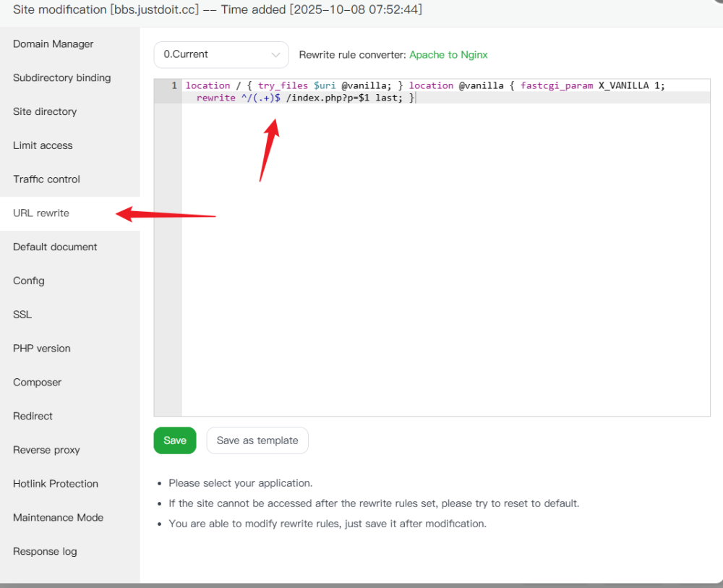Open the Response log tab
The width and height of the screenshot is (723, 588).
click(45, 552)
